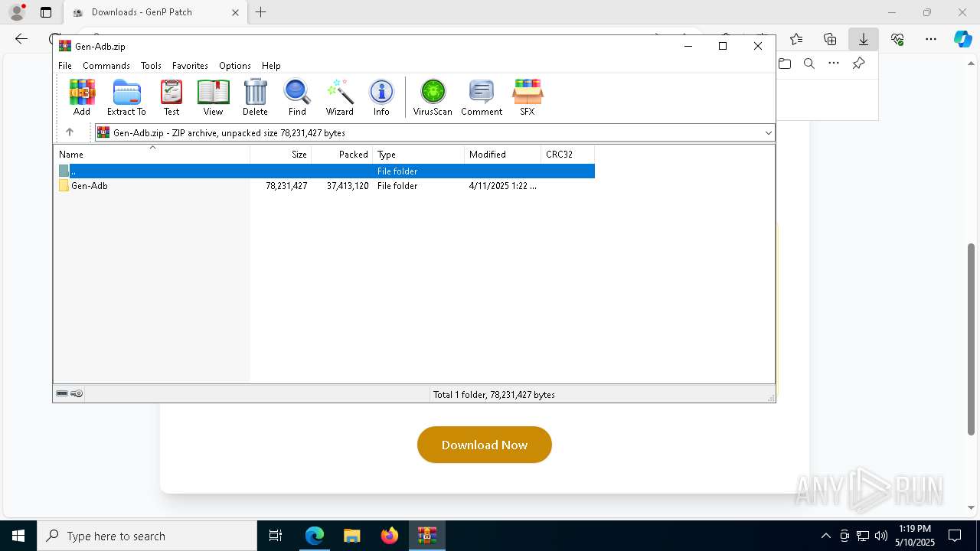Search downloads magnifier icon in Edge panel

(x=809, y=64)
